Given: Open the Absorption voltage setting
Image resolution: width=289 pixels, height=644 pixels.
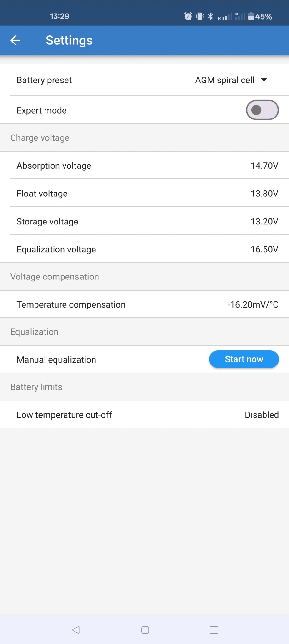Looking at the screenshot, I should 54,166.
